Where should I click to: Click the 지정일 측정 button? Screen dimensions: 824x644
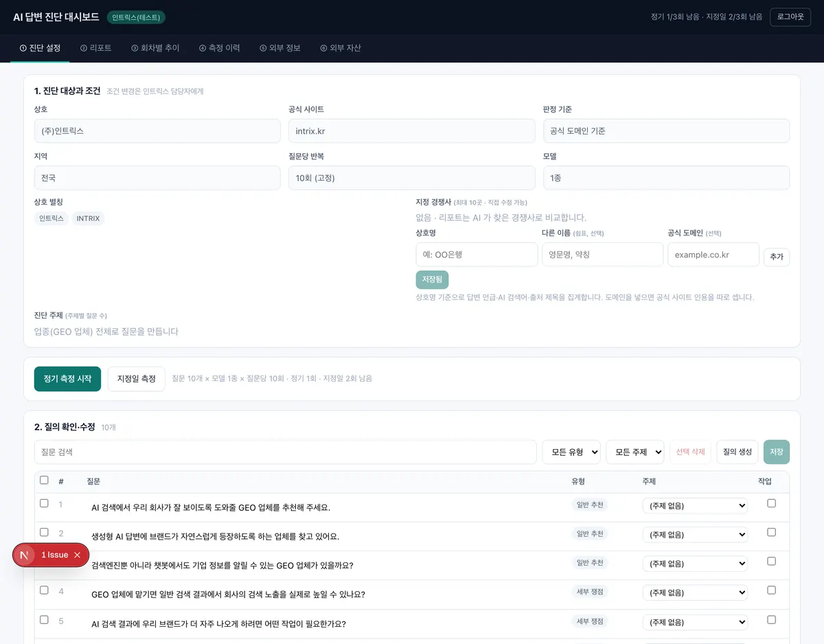click(x=137, y=379)
